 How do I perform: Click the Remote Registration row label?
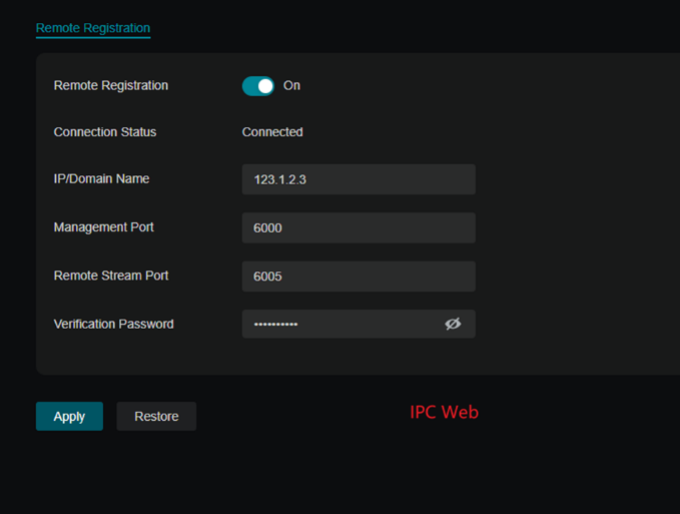111,86
